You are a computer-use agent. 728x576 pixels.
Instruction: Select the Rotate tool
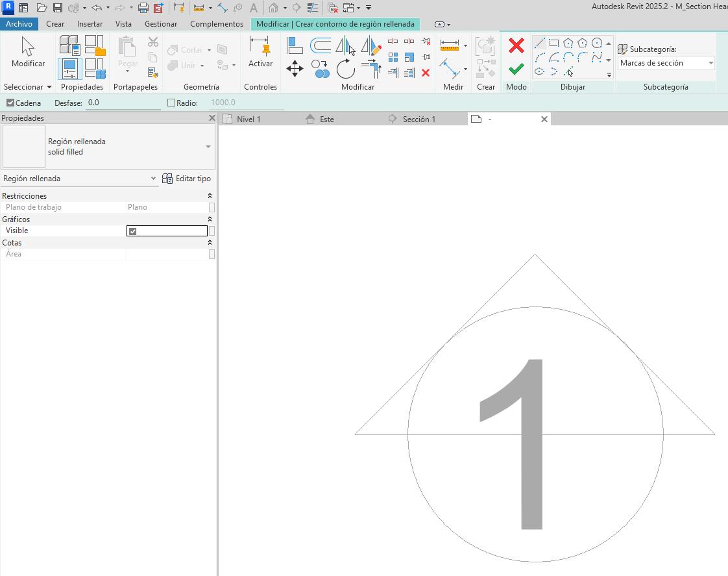point(345,69)
